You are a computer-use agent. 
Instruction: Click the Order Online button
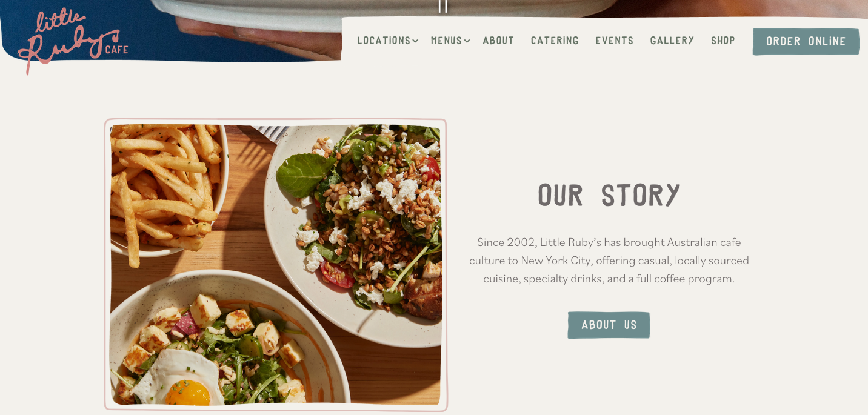pyautogui.click(x=806, y=41)
